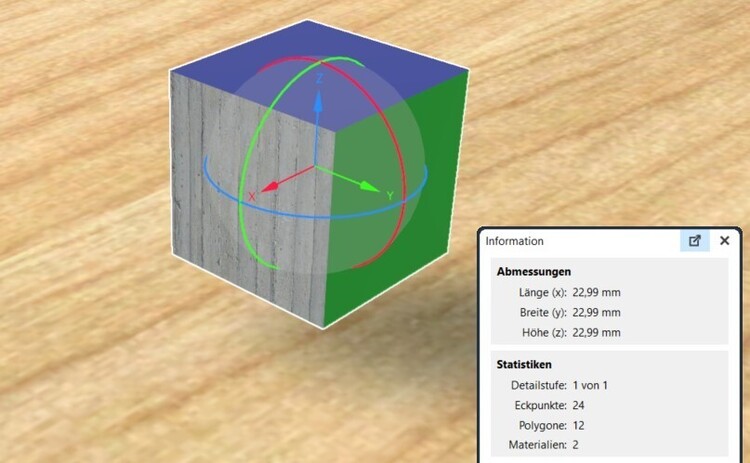750x463 pixels.
Task: Select the Eckpunkte value 24
Action: tap(578, 405)
